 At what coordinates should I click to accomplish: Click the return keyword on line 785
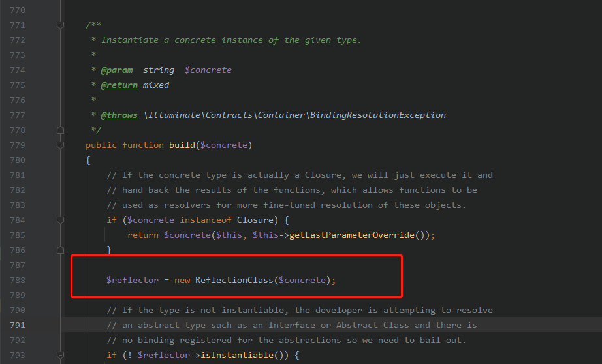pyautogui.click(x=143, y=235)
